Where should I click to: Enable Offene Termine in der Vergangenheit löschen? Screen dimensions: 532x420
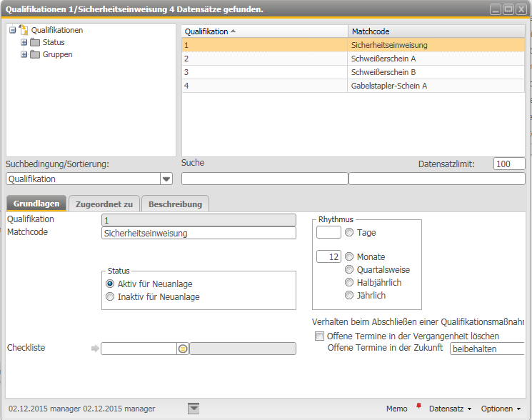pyautogui.click(x=319, y=336)
